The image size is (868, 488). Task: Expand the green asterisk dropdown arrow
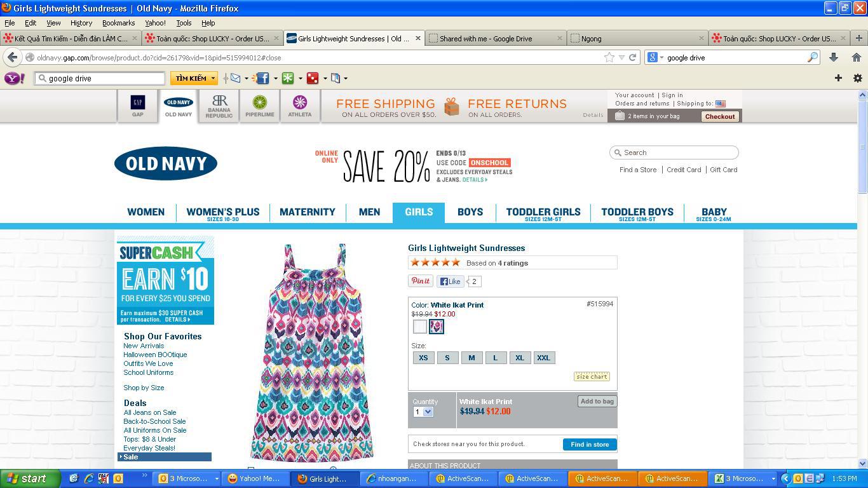pyautogui.click(x=300, y=78)
